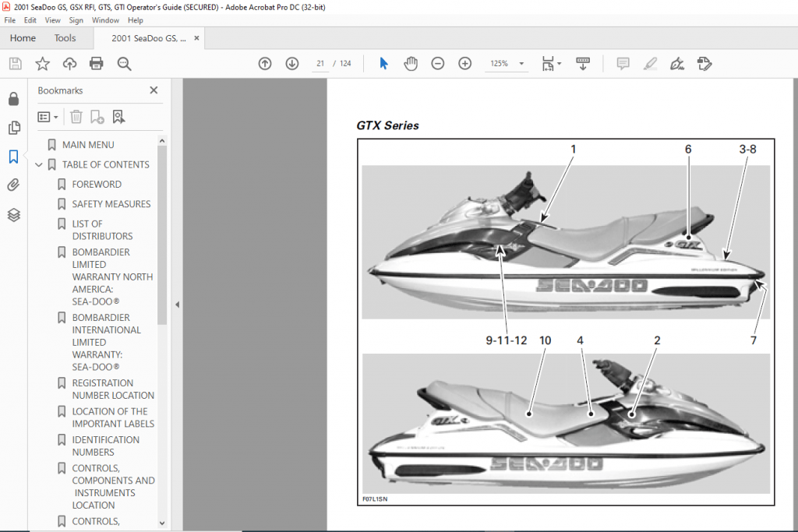
Task: Open the FOREWORD bookmark
Action: click(x=97, y=184)
